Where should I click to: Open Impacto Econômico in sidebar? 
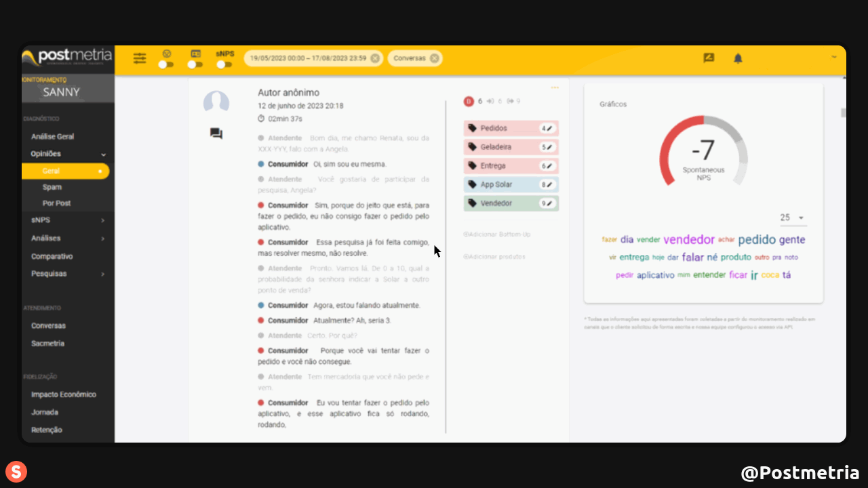click(64, 394)
